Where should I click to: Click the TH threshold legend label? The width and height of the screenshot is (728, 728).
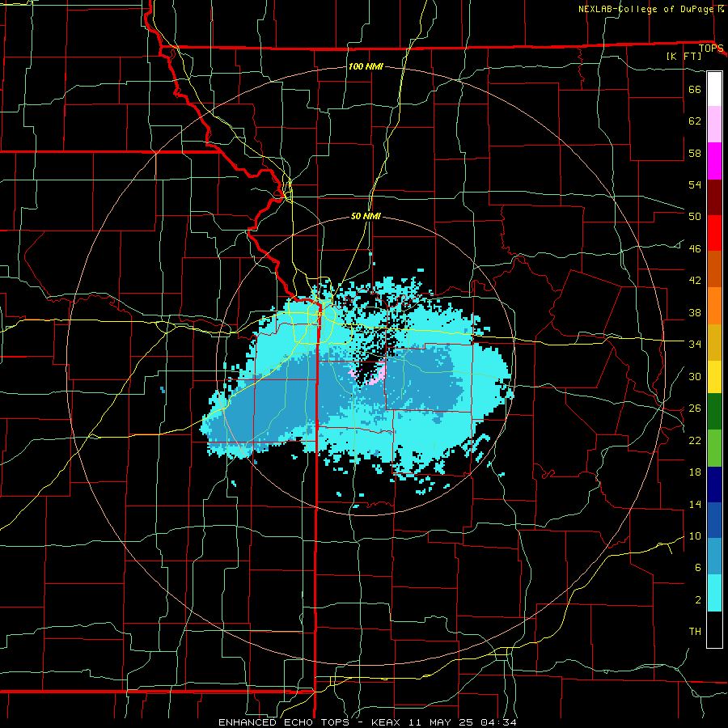point(695,632)
